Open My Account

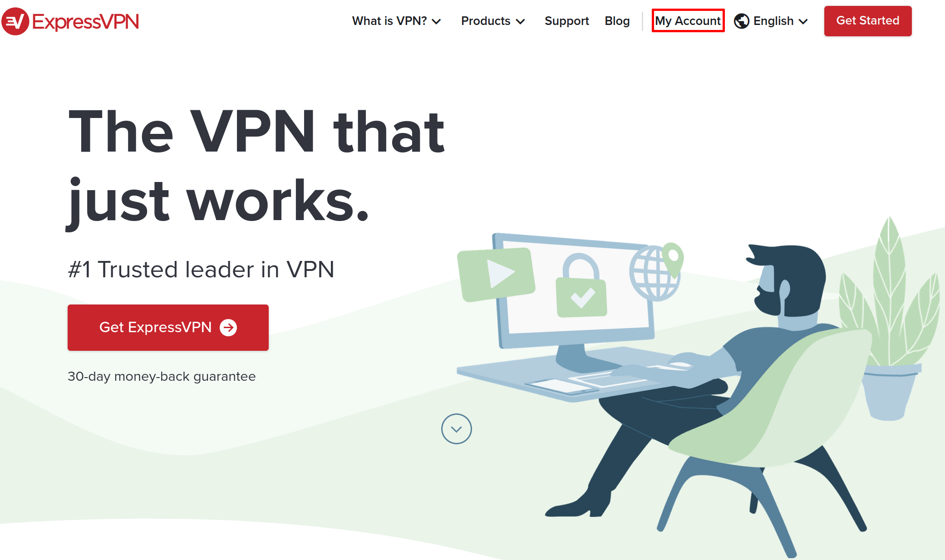[x=688, y=21]
